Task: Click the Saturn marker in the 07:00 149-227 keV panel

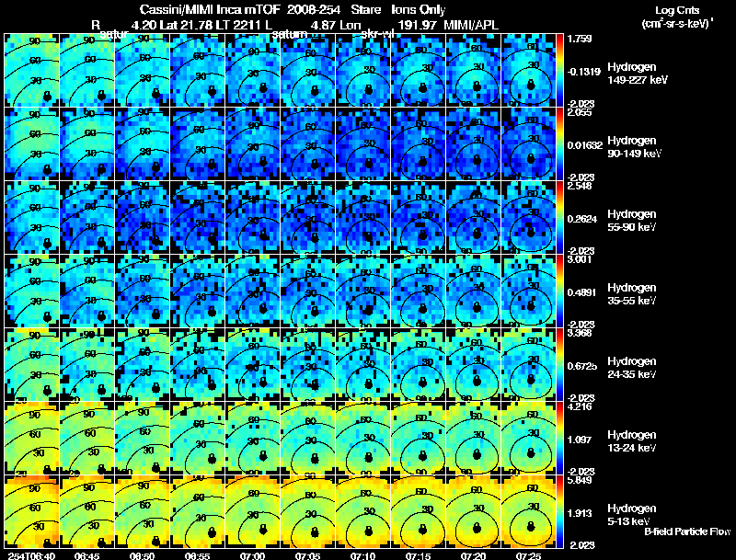Action: 263,87
